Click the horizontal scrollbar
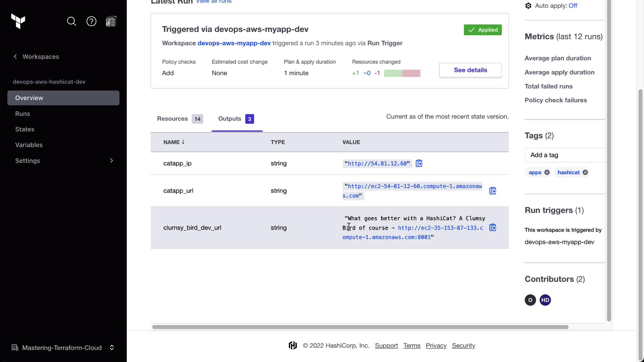Image resolution: width=644 pixels, height=362 pixels. click(x=360, y=327)
